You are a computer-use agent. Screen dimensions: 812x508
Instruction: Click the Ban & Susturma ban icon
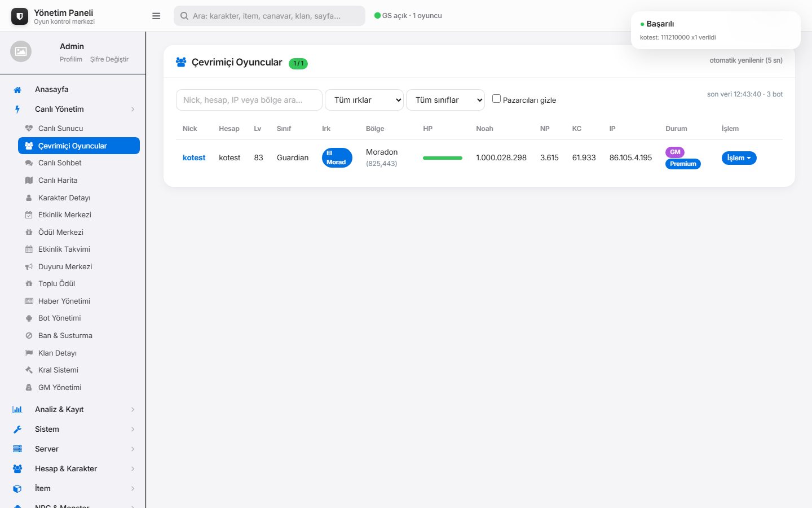29,336
